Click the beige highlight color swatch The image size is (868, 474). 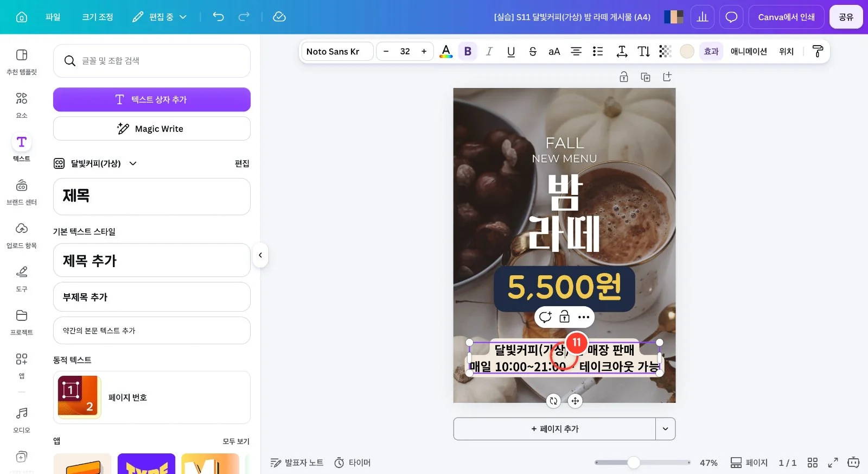point(687,52)
